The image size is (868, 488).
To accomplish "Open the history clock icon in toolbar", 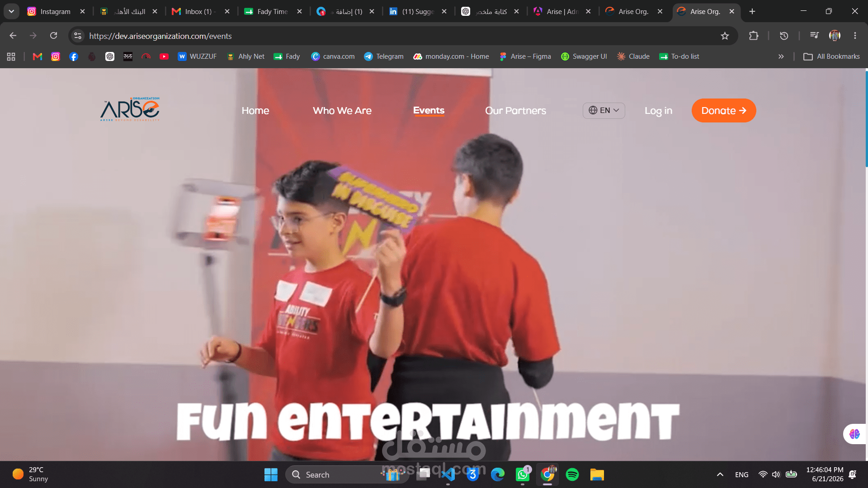I will tap(784, 36).
